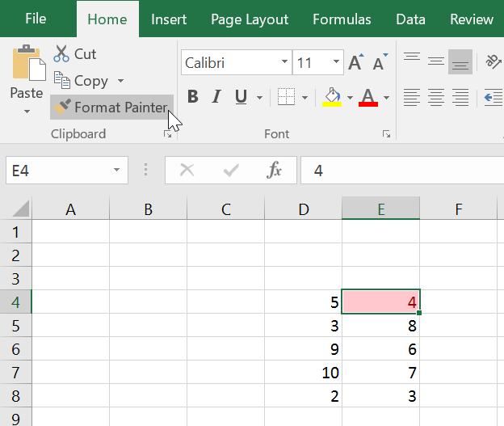Select column E header
This screenshot has height=426, width=504.
[x=381, y=209]
